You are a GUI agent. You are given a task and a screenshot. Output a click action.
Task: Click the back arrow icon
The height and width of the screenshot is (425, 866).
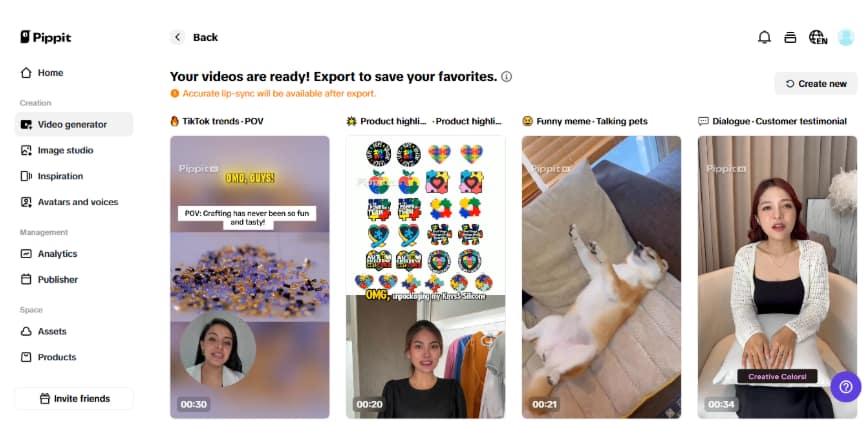click(x=177, y=38)
